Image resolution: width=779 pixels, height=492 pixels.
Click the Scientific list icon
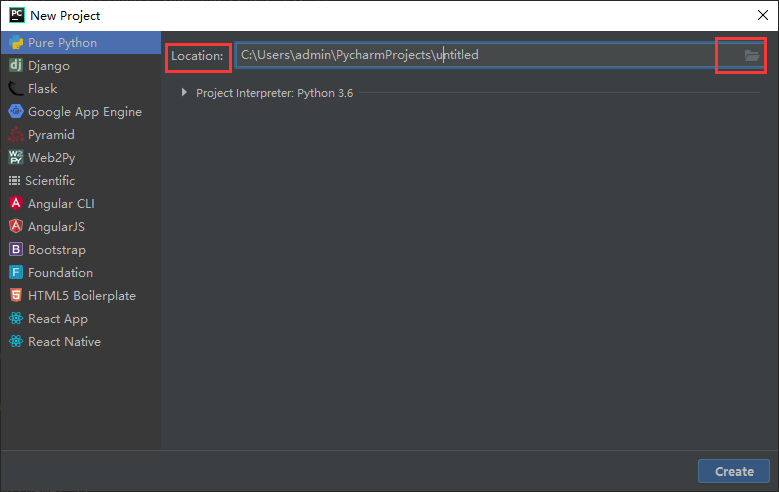click(14, 180)
